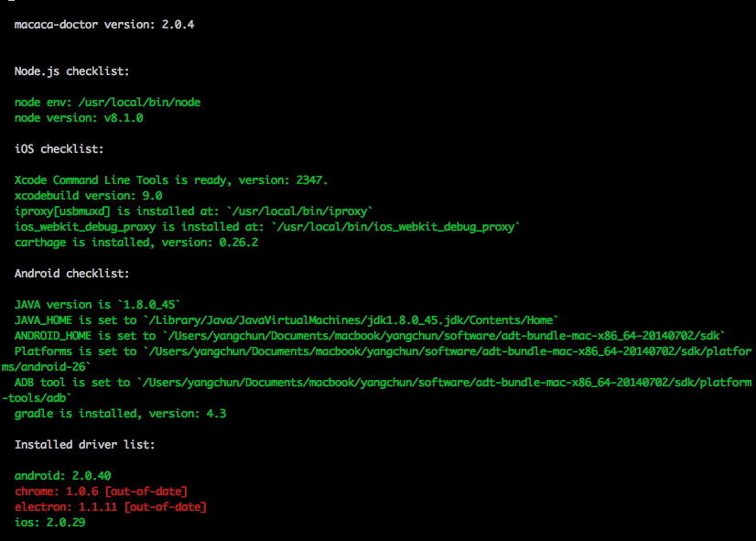Click the iOS checklist heading
Screen dimensions: 756x541
point(59,149)
